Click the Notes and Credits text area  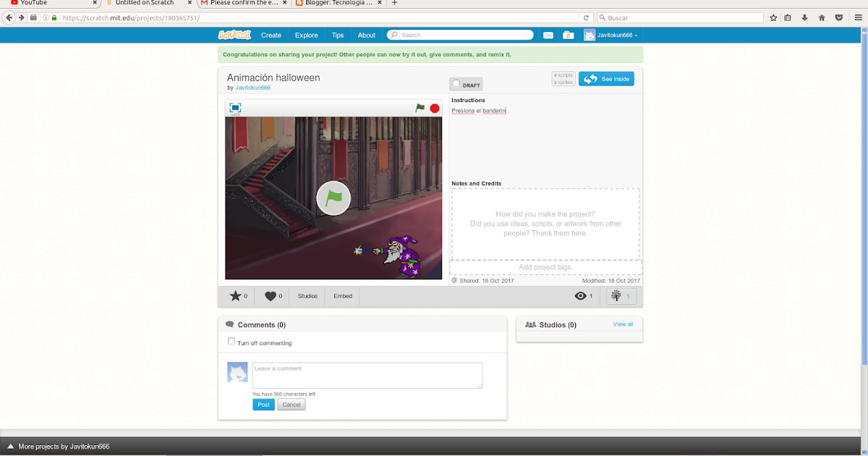(545, 224)
